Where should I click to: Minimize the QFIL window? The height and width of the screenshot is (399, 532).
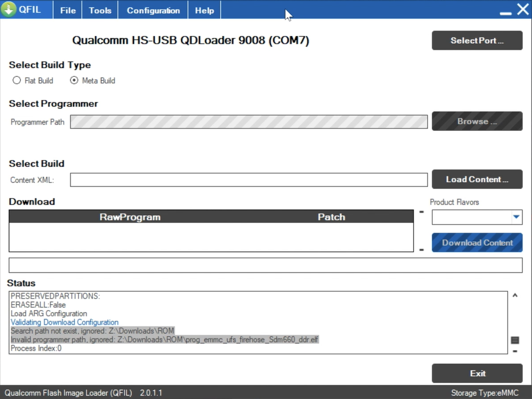505,13
